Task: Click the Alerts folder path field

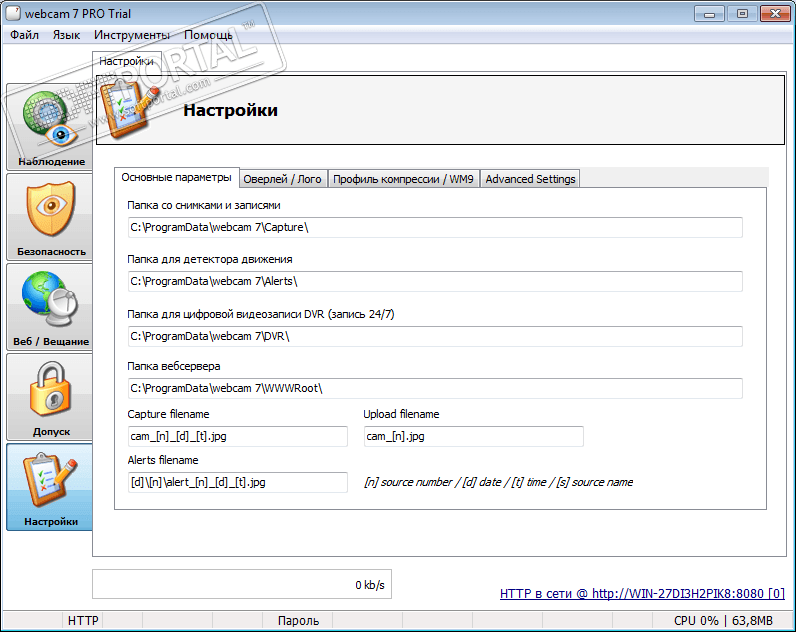Action: click(x=435, y=281)
